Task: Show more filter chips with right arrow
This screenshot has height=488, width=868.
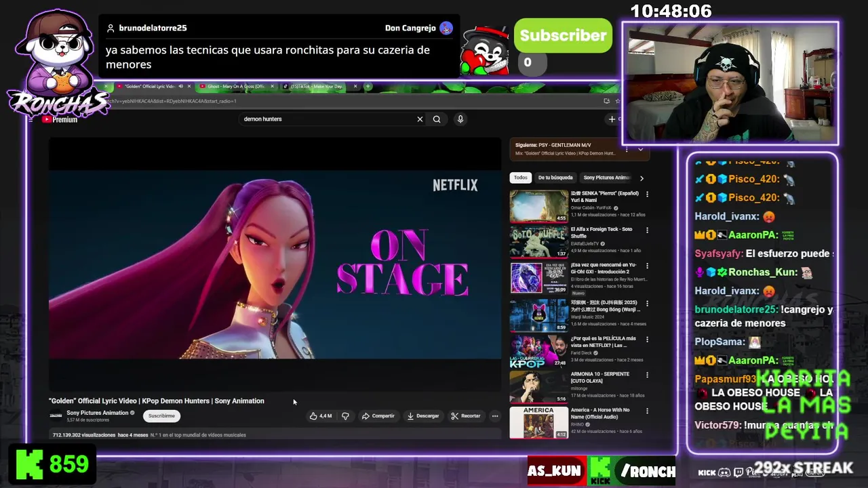Action: point(642,178)
